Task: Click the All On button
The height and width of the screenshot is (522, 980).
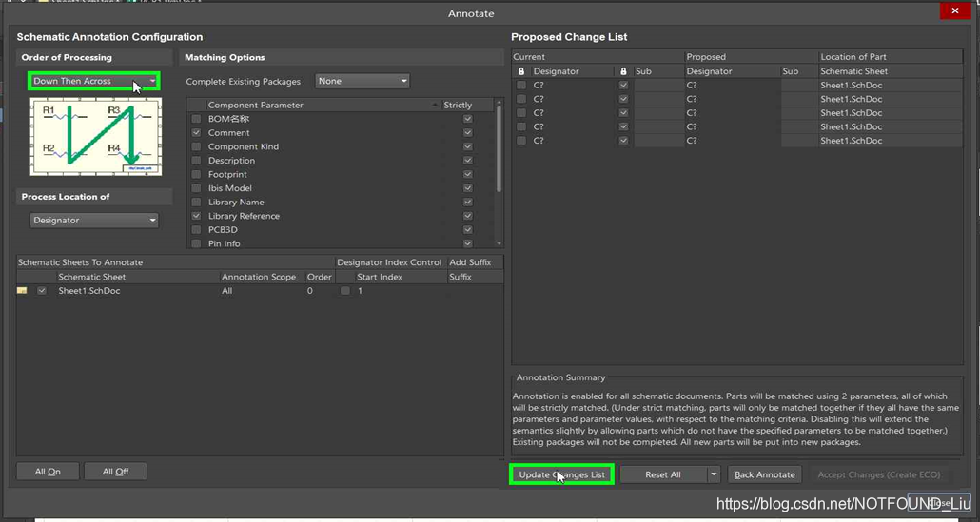Action: pos(49,472)
